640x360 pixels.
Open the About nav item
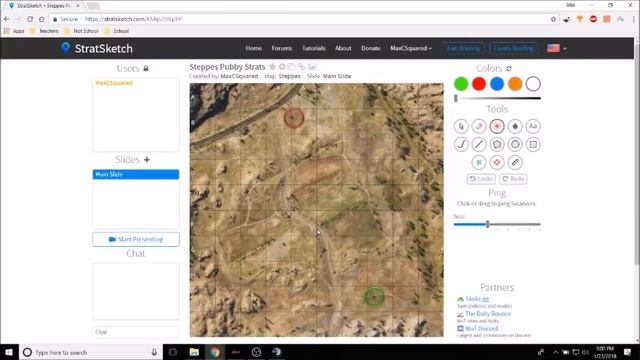343,48
